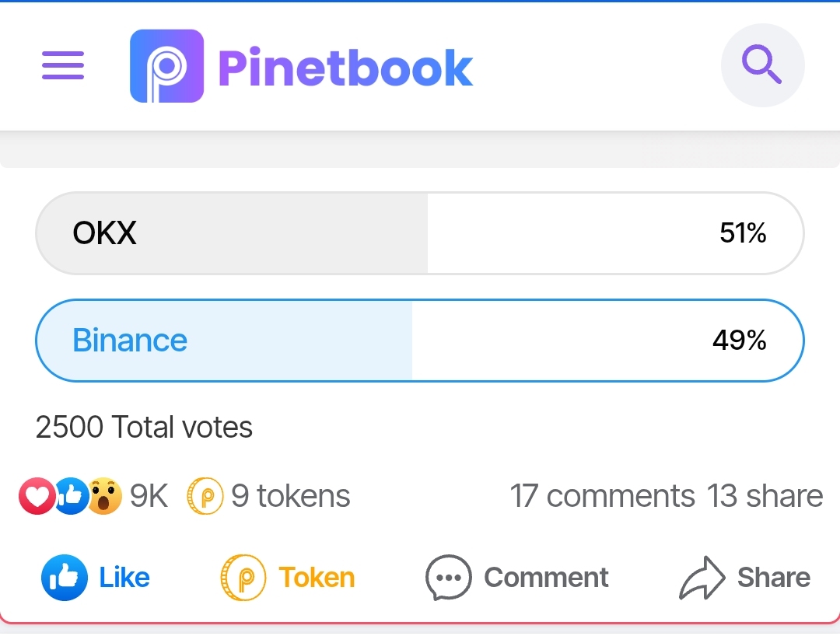This screenshot has height=636, width=840.
Task: Click the blue Like thumb icon
Action: click(x=65, y=577)
